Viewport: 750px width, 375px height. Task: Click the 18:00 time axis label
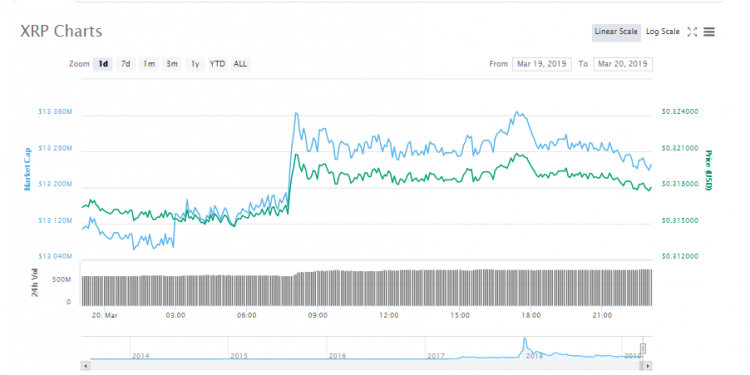click(531, 315)
